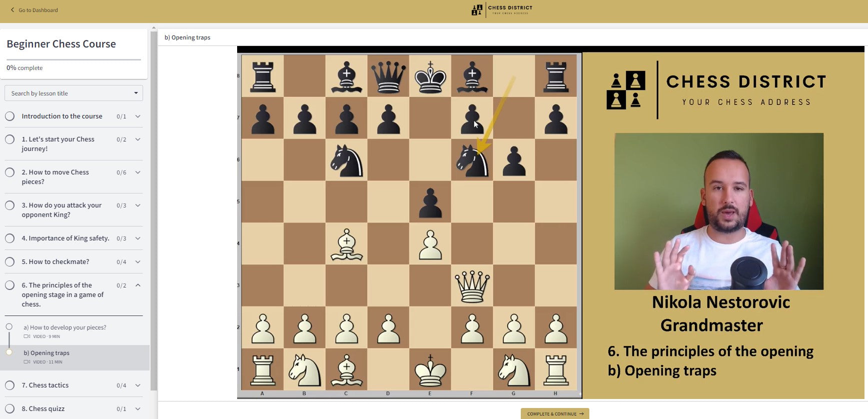Click the black pawn on e5
This screenshot has width=868, height=419.
click(430, 202)
